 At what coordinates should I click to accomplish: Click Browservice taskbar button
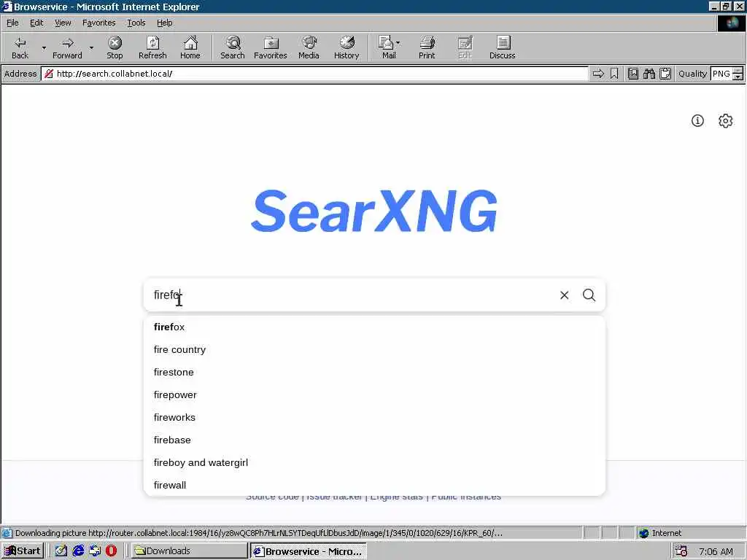(309, 551)
